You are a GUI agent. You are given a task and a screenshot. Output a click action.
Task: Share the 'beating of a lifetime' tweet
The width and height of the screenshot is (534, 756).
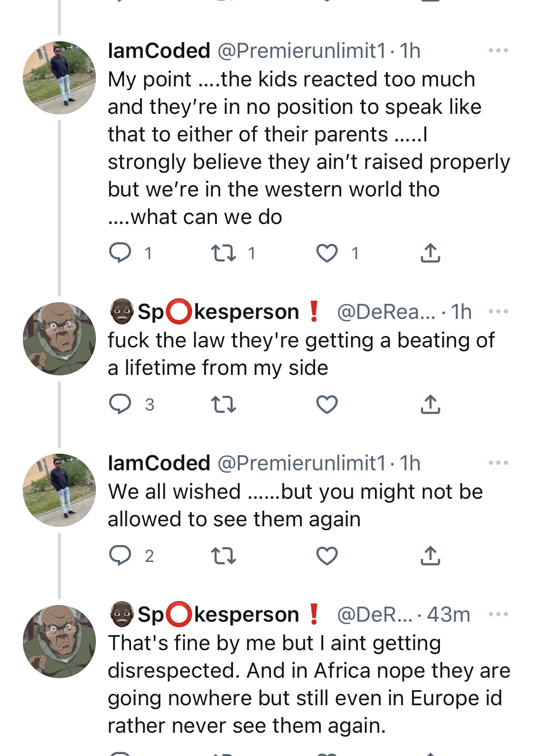[430, 404]
